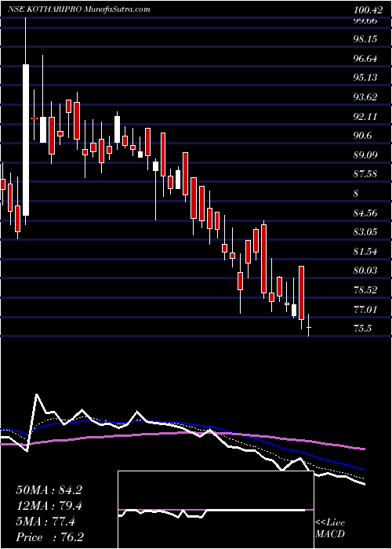Click the tallest white candlestick body
Image resolution: width=392 pixels, height=549 pixels.
[26, 140]
